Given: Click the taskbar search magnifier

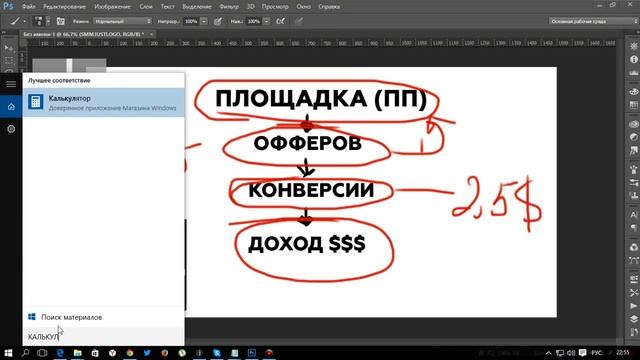Looking at the screenshot, I should tap(25, 353).
